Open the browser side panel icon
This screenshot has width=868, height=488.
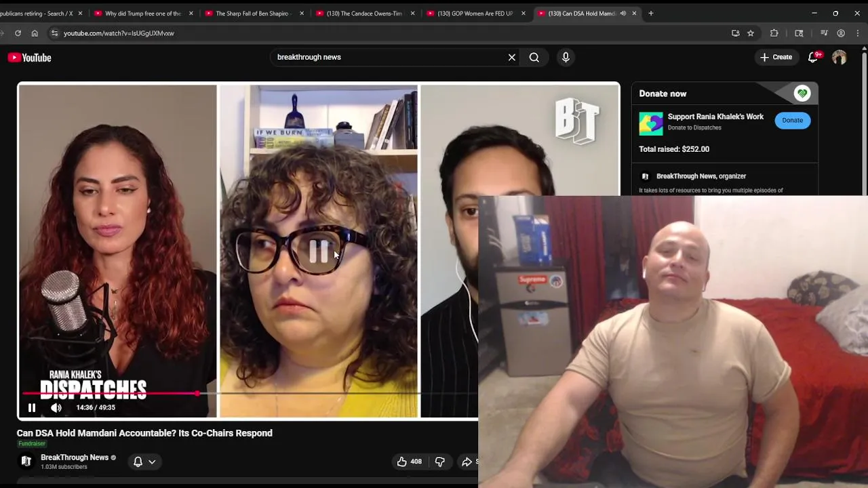point(799,33)
